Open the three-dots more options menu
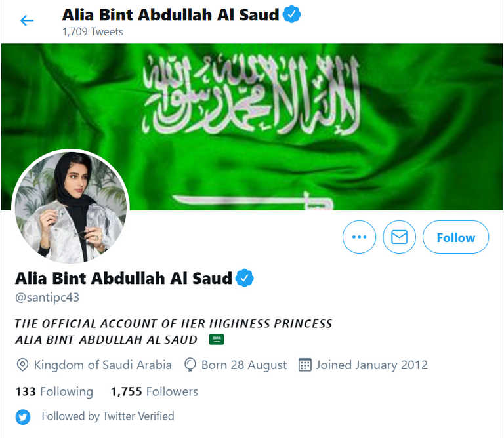This screenshot has width=504, height=438. click(359, 237)
